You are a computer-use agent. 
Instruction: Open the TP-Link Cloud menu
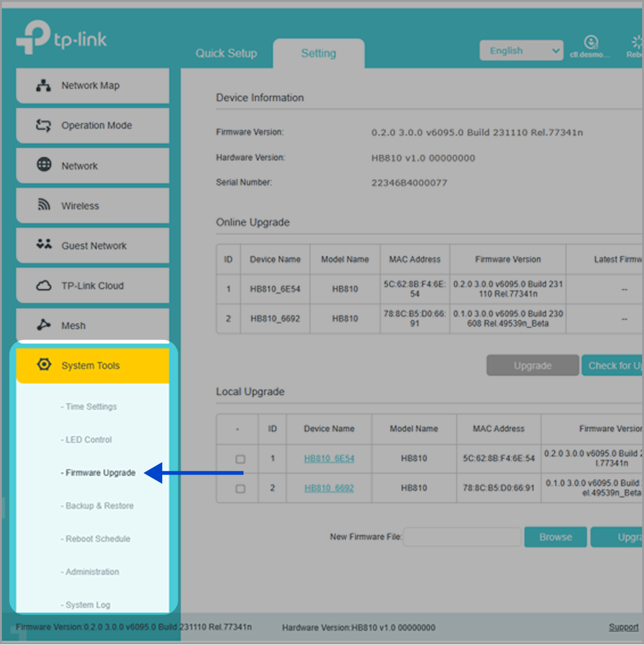click(x=93, y=285)
